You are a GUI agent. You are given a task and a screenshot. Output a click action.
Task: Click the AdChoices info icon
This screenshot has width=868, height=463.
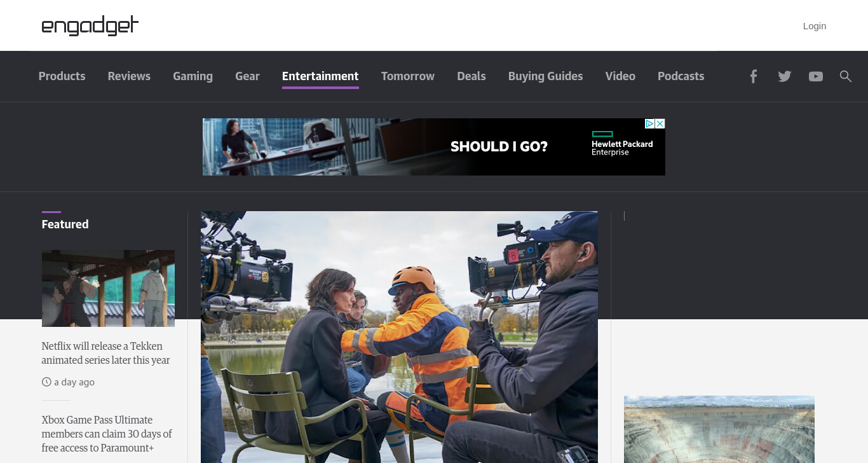pyautogui.click(x=650, y=123)
